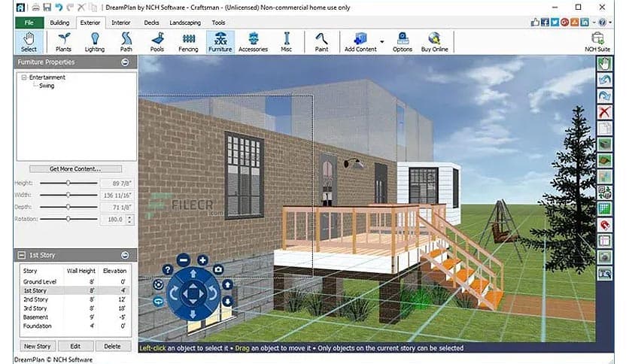Open the Options dialog
This screenshot has width=629, height=364.
(x=403, y=42)
